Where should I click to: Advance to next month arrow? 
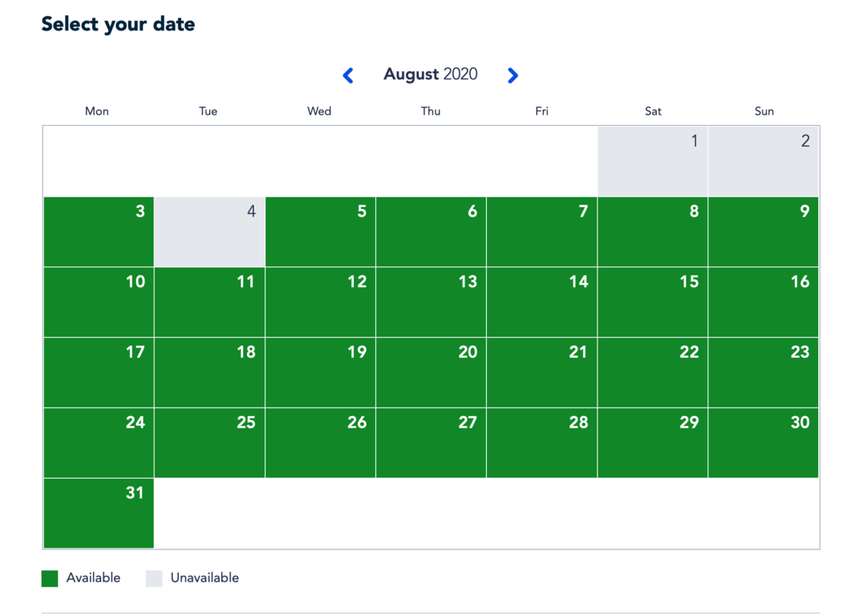point(513,75)
